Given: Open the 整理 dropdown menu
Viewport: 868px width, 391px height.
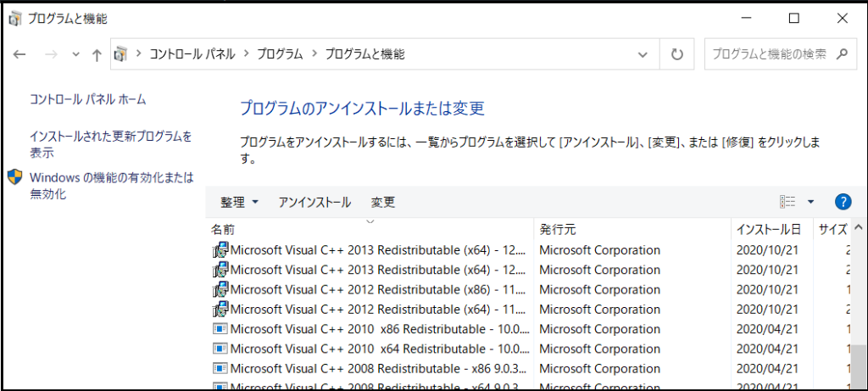Looking at the screenshot, I should 239,202.
